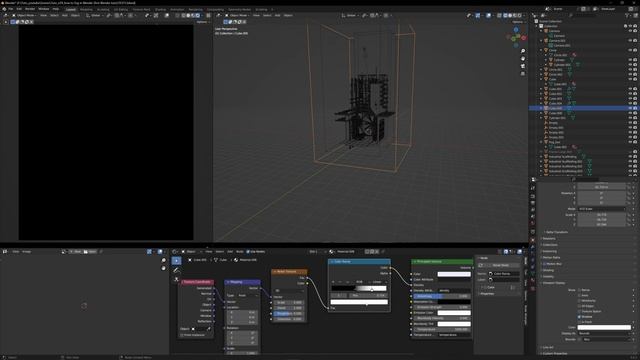Toggle the Use Nodes checkbox
Screen dimensions: 640x360
(248, 252)
